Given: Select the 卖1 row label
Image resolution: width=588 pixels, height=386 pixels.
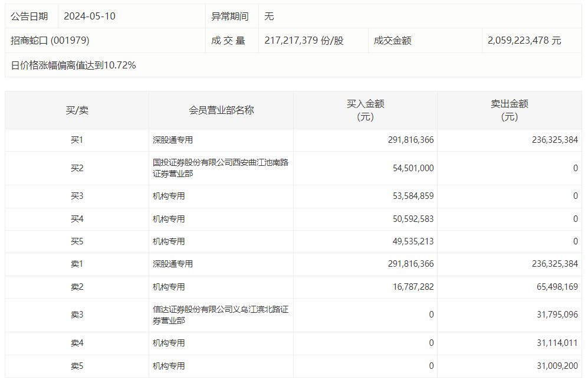Looking at the screenshot, I should pos(77,264).
